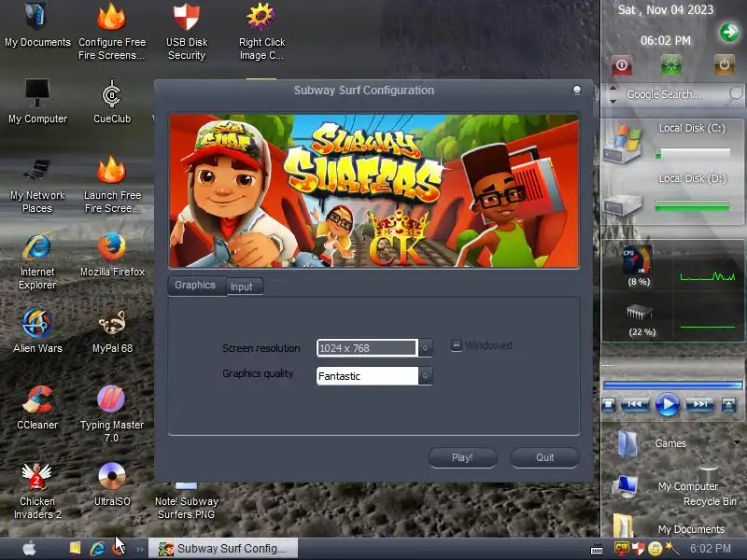Open Configure Free Fire Screensaver icon

pos(111,32)
